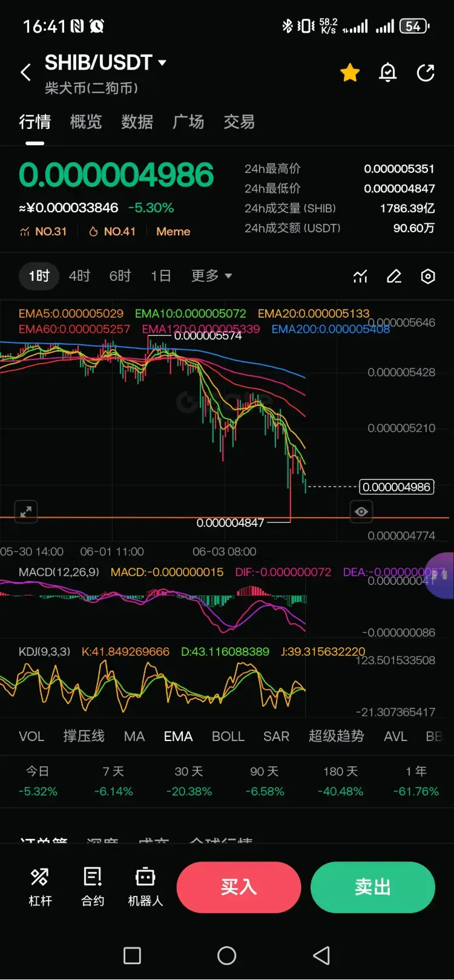Toggle the 超级趋势 indicator
Image resolution: width=454 pixels, height=980 pixels.
point(336,736)
